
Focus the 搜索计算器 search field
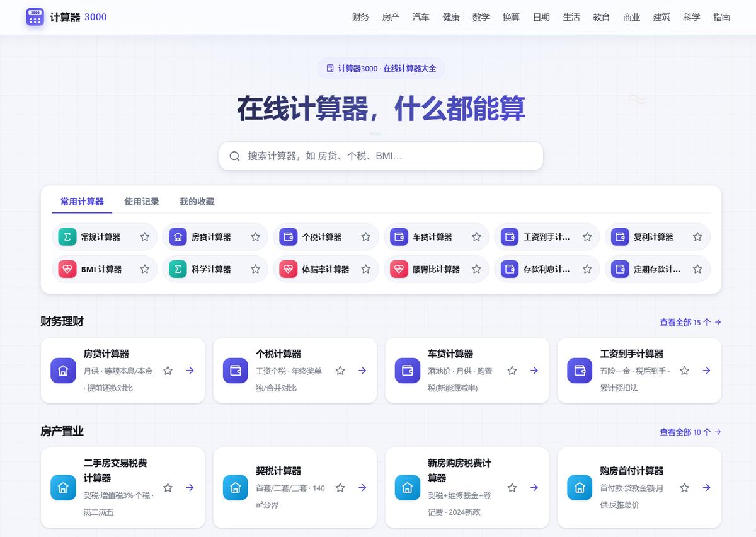point(381,156)
